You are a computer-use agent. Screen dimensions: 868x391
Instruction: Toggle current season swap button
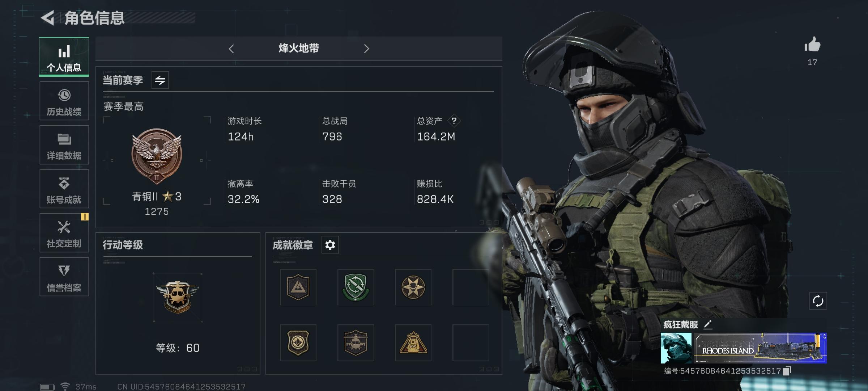(x=160, y=80)
